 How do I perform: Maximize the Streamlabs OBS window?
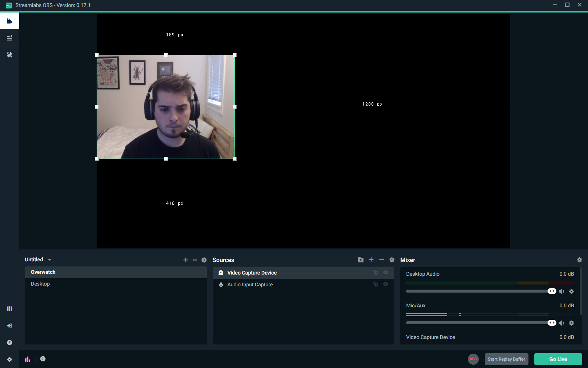coord(567,5)
